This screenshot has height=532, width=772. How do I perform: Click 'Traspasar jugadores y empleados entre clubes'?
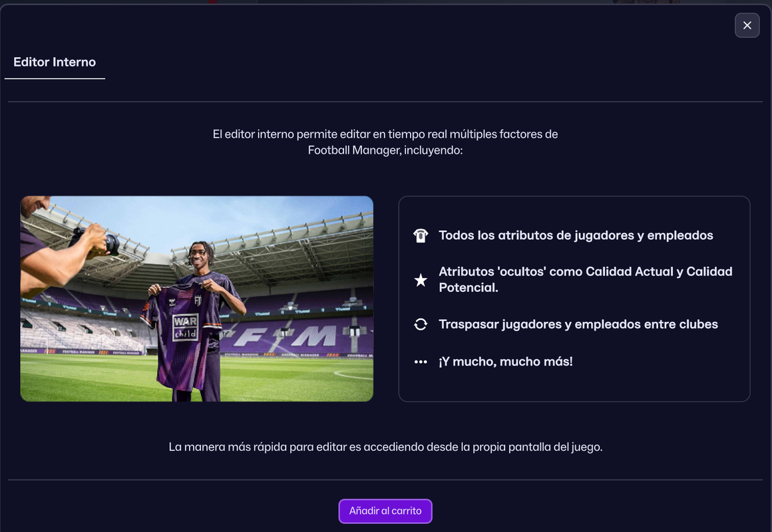point(578,325)
